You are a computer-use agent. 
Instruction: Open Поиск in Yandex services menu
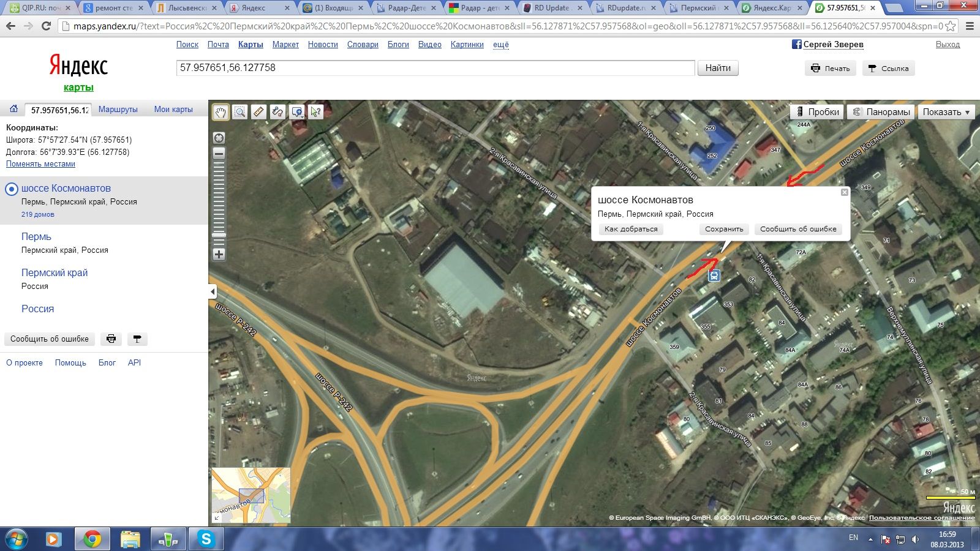point(187,45)
